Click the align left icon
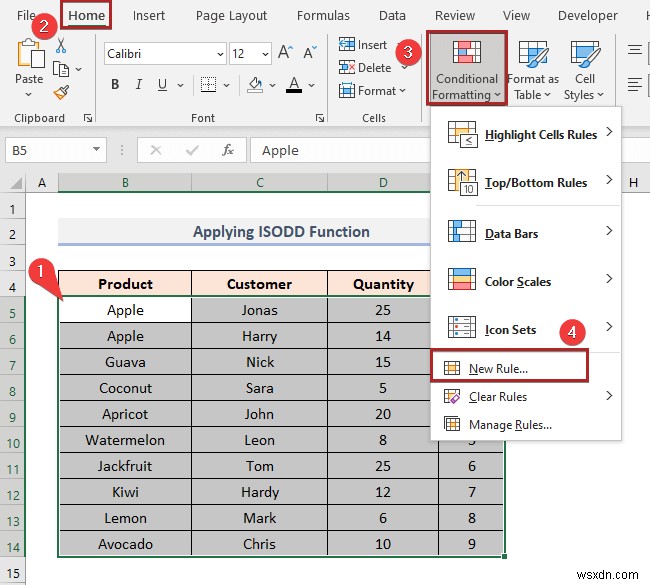The width and height of the screenshot is (650, 585). coord(634,85)
